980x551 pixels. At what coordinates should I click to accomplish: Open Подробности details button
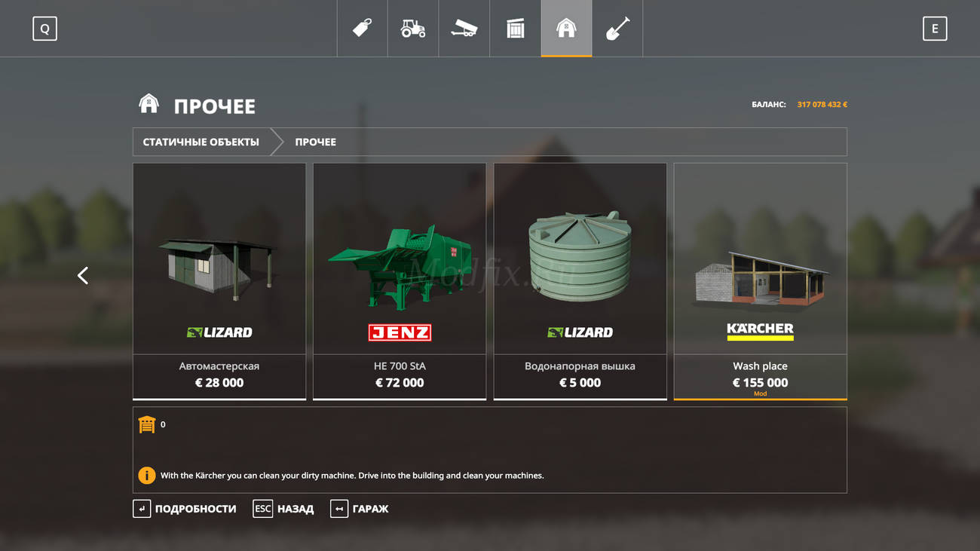point(185,509)
